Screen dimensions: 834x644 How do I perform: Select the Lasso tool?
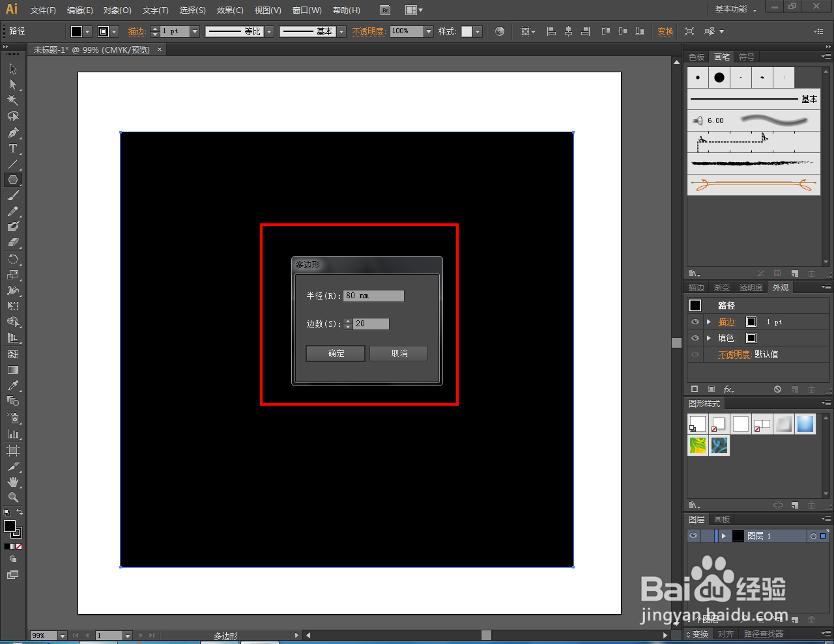(13, 116)
